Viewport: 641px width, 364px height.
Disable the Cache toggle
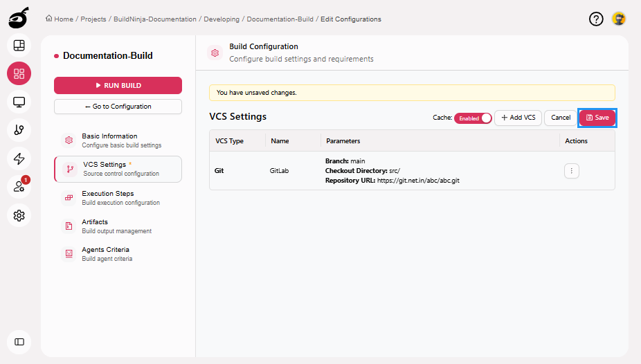(473, 118)
